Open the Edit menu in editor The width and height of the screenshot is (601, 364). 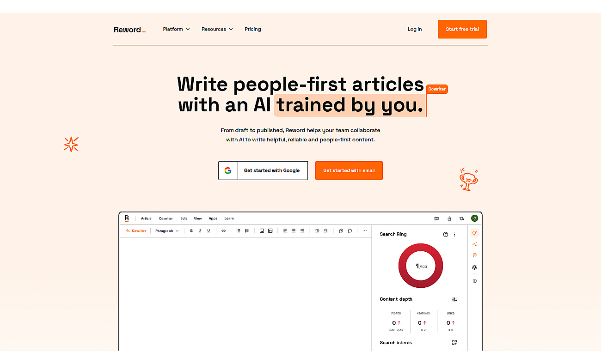[x=184, y=218]
